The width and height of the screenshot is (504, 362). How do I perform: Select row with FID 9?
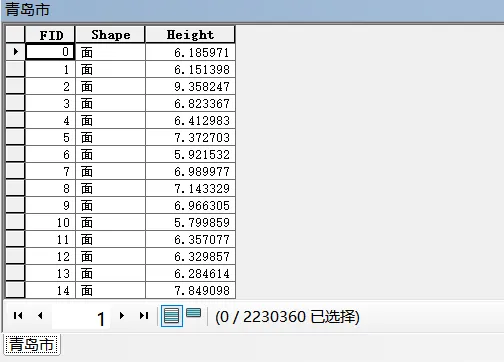point(15,205)
